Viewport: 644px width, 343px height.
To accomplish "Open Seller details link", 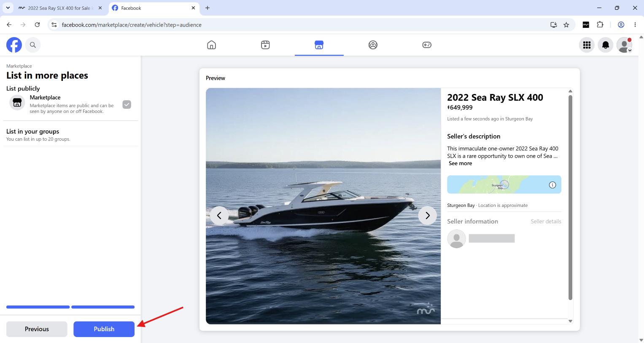I will pyautogui.click(x=546, y=221).
